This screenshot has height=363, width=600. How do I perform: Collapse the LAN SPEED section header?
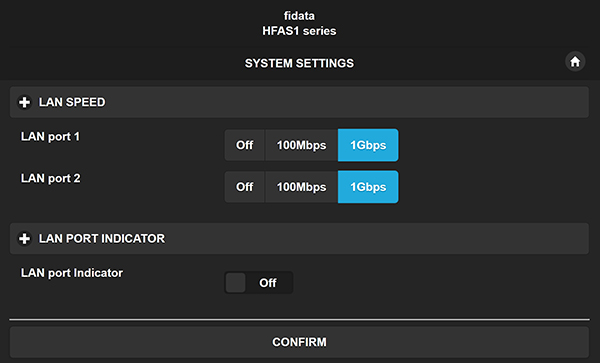click(299, 102)
